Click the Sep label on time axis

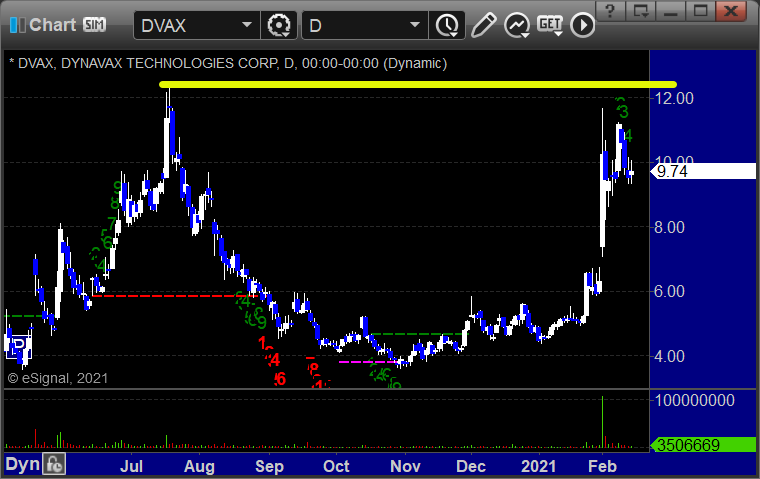coord(269,466)
